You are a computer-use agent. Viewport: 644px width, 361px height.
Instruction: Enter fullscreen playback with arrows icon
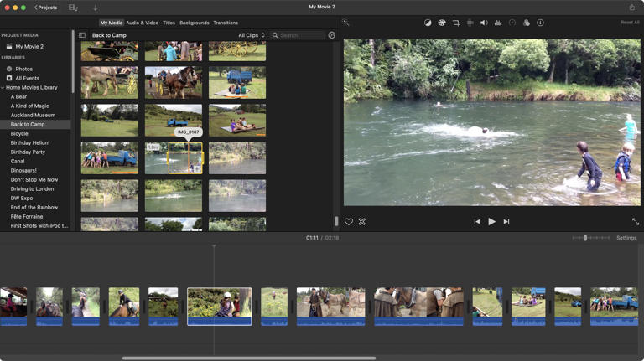[636, 221]
